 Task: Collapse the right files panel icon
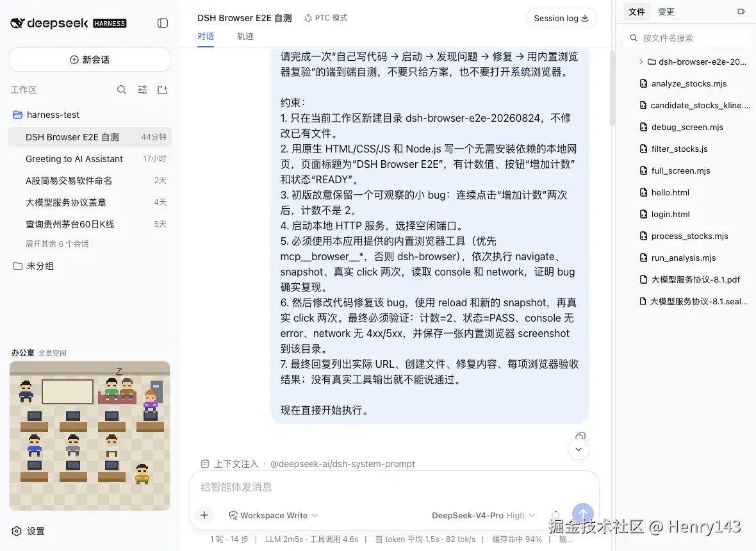tap(741, 12)
